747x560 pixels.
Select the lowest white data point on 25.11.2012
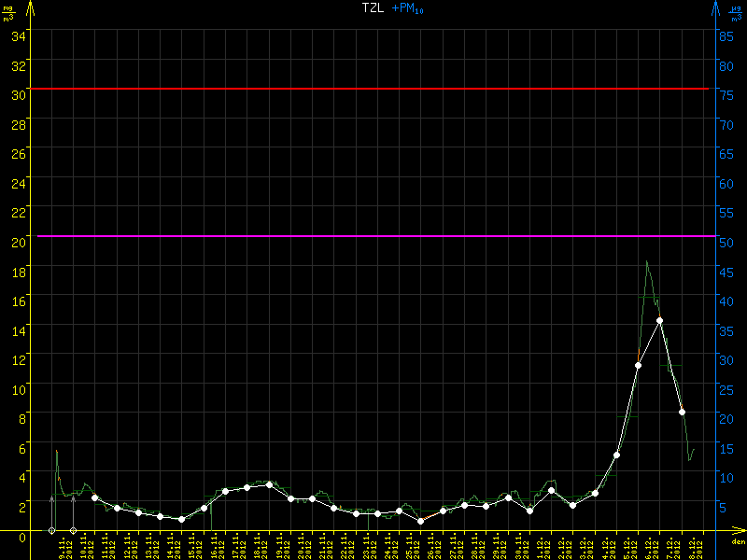click(420, 521)
